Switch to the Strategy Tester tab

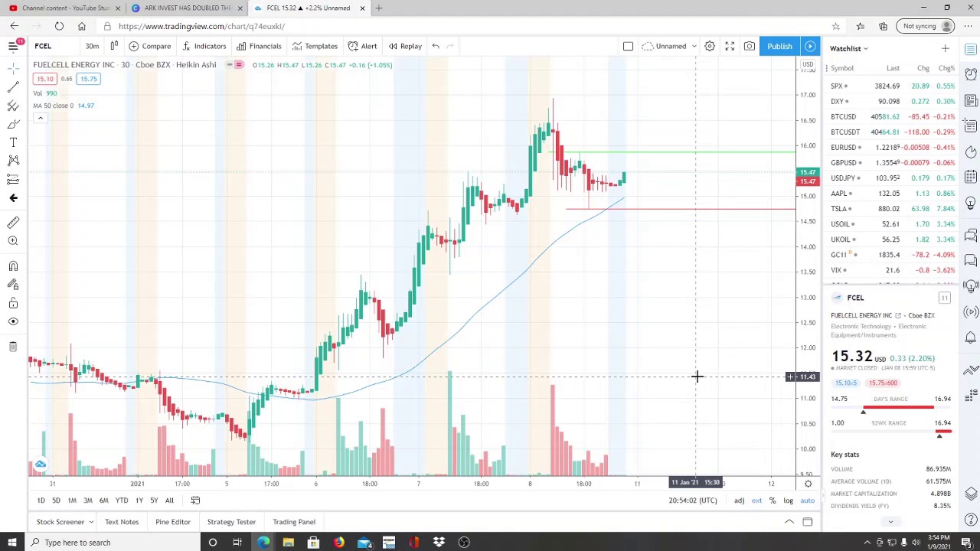231,522
